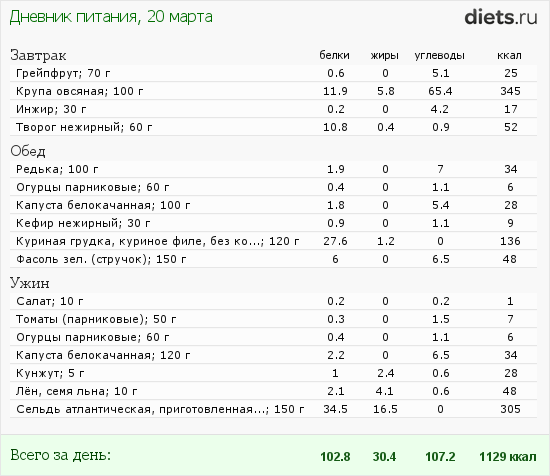Viewport: 550px width, 476px height.
Task: Click the 'Грейпфрут; 70 г' row
Action: 273,73
